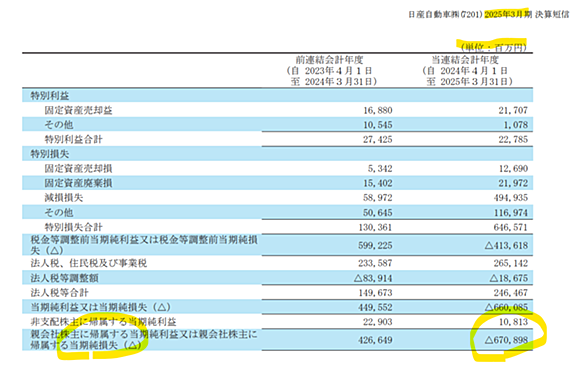Click the 特別利益合計 row label
Image resolution: width=586 pixels, height=377 pixels.
[73, 139]
